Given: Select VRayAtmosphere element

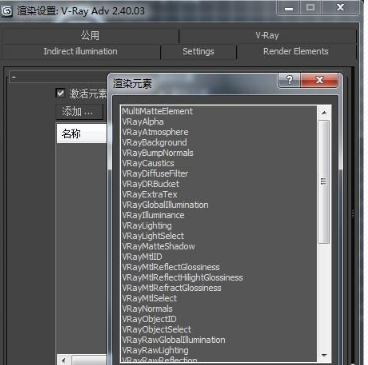Looking at the screenshot, I should pos(219,132).
